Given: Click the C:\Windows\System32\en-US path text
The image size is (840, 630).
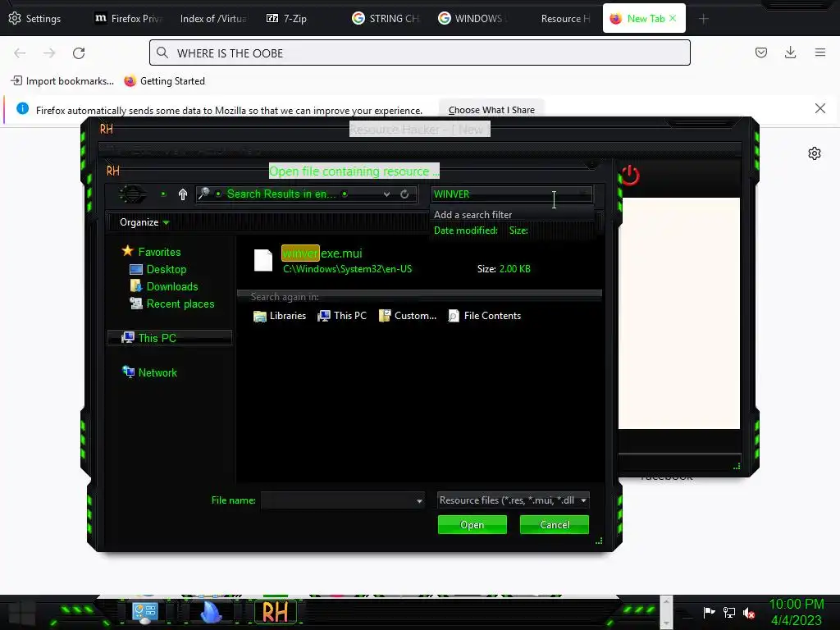Looking at the screenshot, I should (347, 269).
